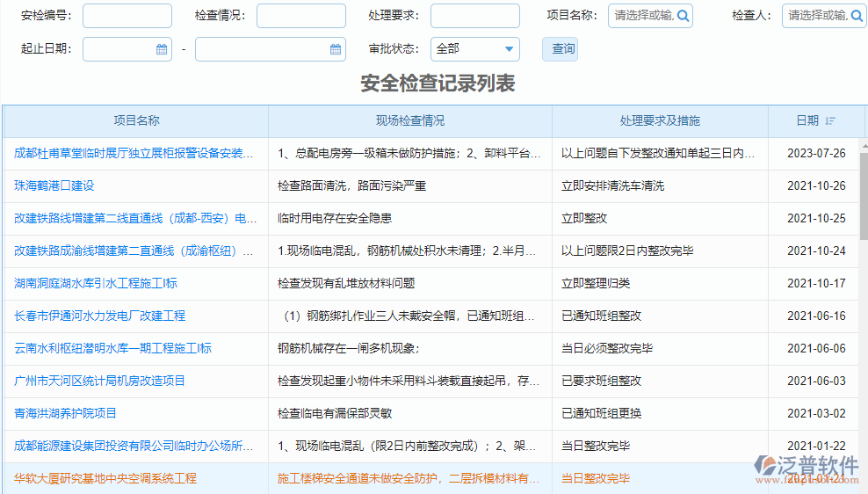The height and width of the screenshot is (494, 868).
Task: Expand the 审批状态 dropdown arrow
Action: pyautogui.click(x=510, y=48)
